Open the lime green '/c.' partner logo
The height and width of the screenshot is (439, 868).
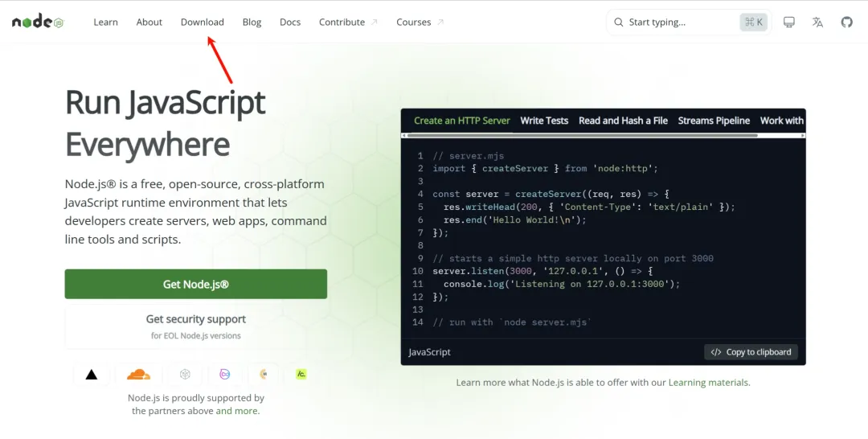[301, 375]
